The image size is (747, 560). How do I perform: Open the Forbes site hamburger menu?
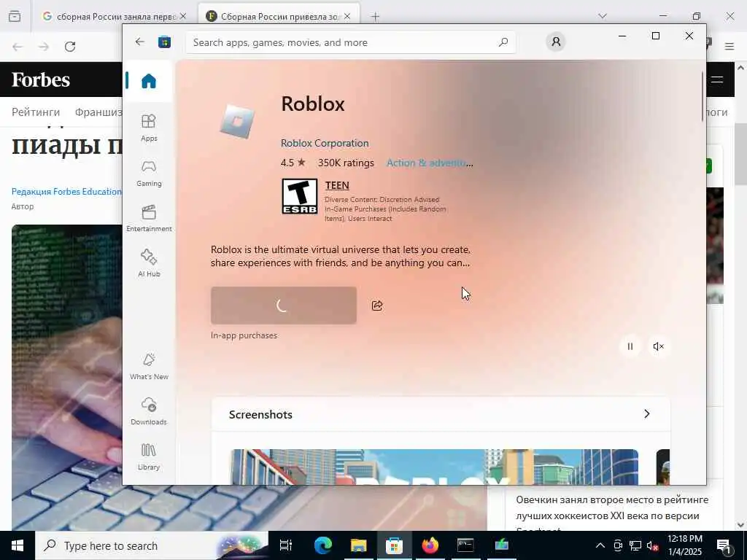pos(718,79)
